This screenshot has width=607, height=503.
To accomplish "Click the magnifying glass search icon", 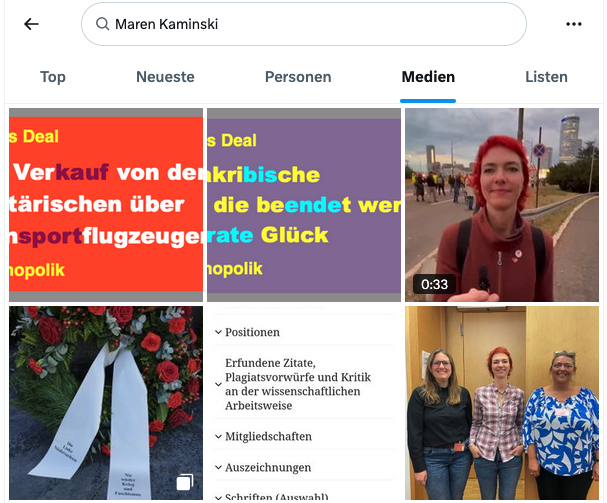I will click(103, 24).
